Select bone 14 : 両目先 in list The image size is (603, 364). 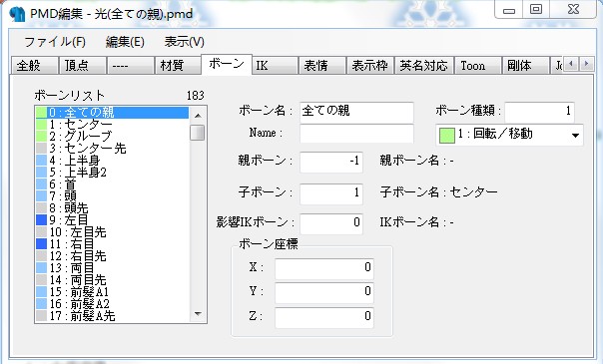(112, 280)
